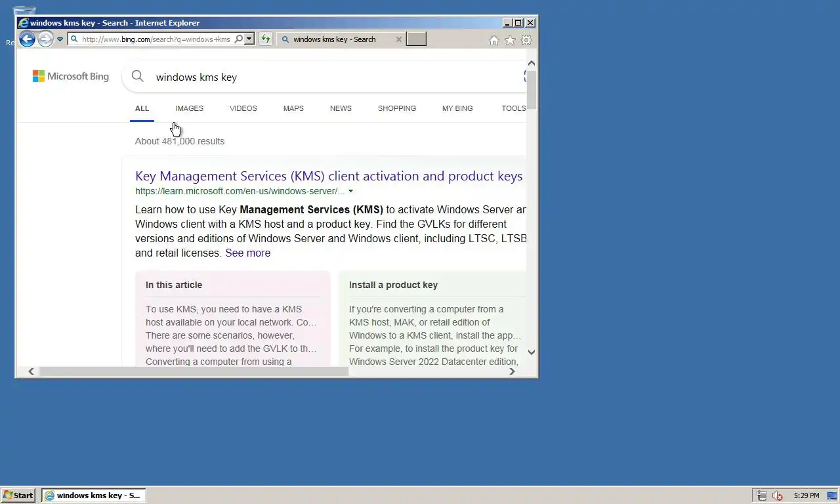Screen dimensions: 840x504
Task: Open the MY BING tab
Action: point(457,108)
